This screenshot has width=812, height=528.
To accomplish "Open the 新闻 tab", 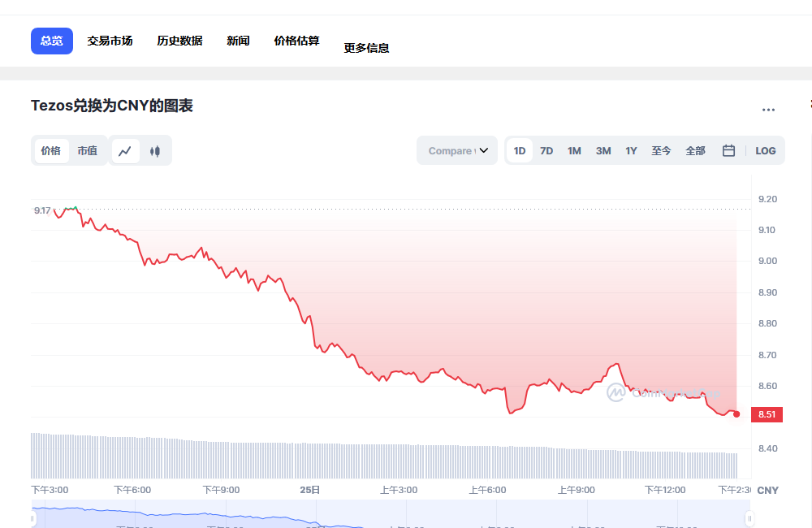I will [238, 41].
